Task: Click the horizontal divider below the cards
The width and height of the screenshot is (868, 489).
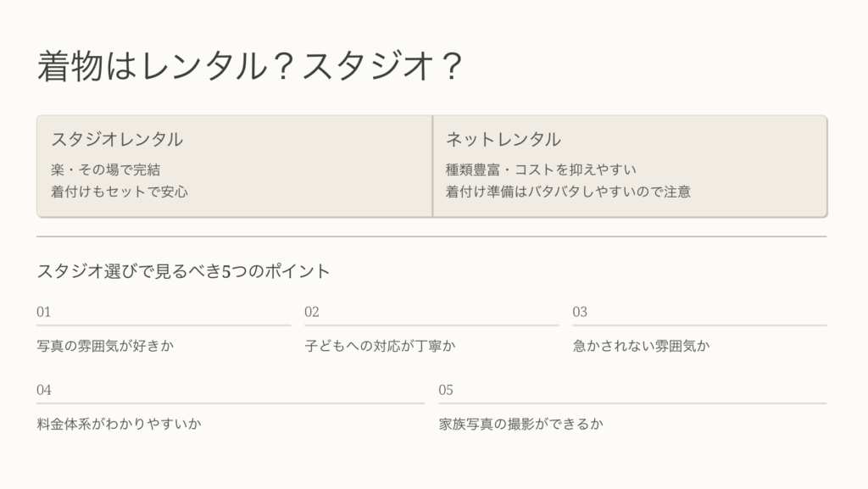Action: (x=431, y=236)
